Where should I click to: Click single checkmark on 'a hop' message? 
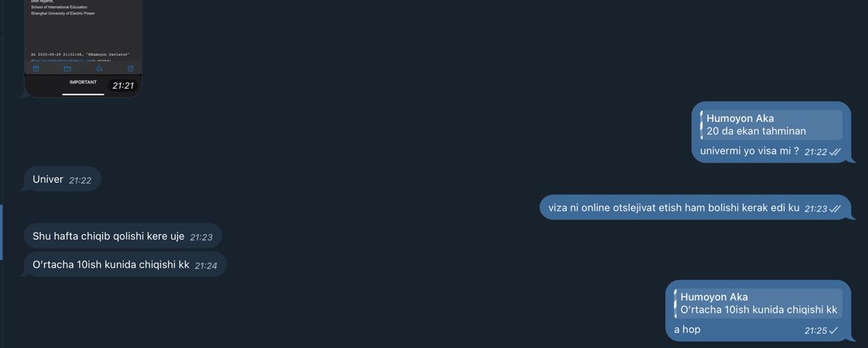(x=833, y=330)
